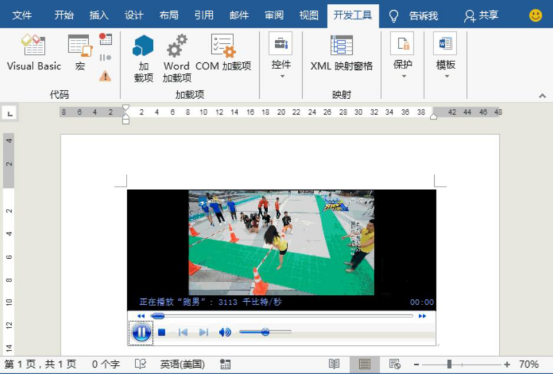Switch to the 插入 tab

[99, 16]
